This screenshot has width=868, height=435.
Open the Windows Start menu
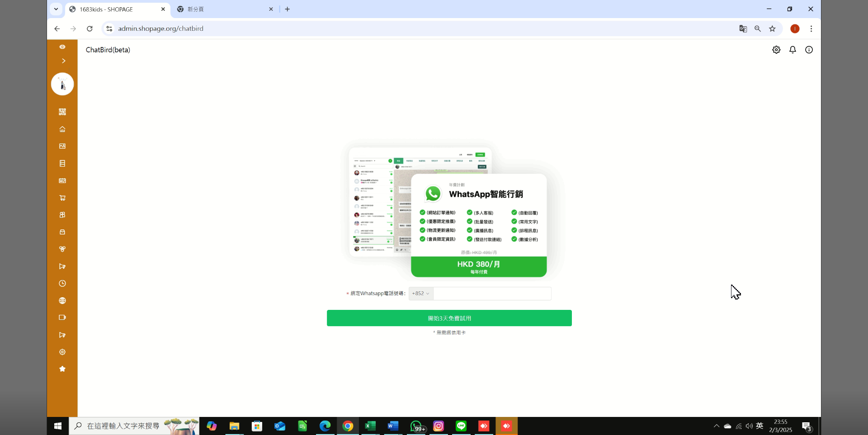tap(58, 426)
